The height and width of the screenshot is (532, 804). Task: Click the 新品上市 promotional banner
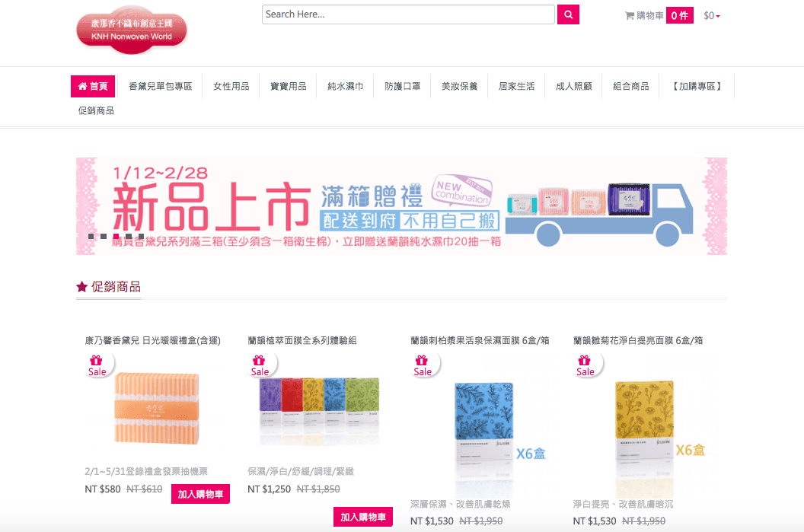pos(401,206)
